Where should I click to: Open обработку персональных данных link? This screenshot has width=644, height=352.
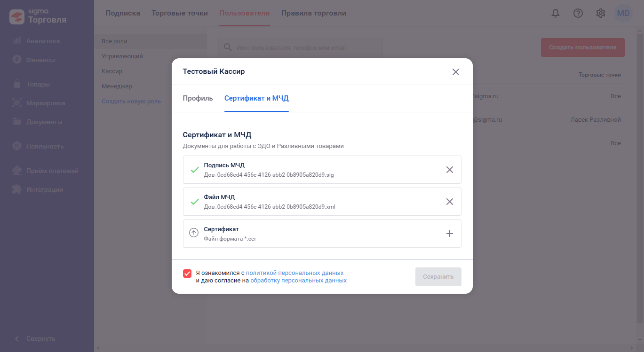pyautogui.click(x=299, y=281)
